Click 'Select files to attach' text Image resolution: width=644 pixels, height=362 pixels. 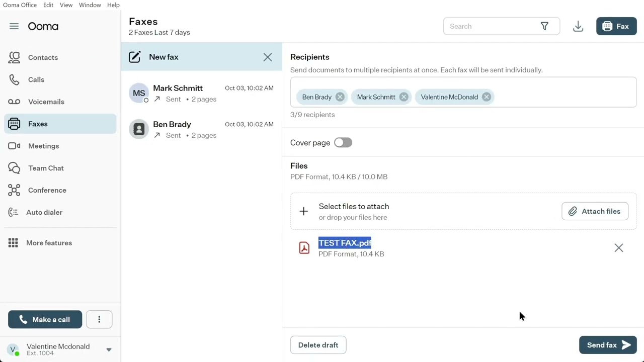click(354, 207)
